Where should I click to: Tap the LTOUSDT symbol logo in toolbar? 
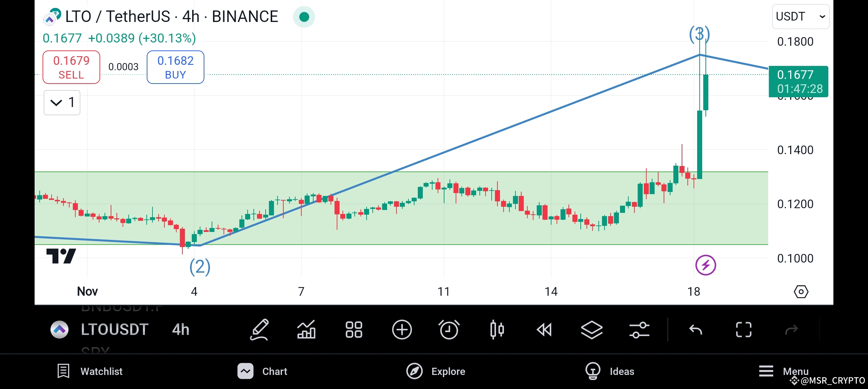pyautogui.click(x=59, y=330)
